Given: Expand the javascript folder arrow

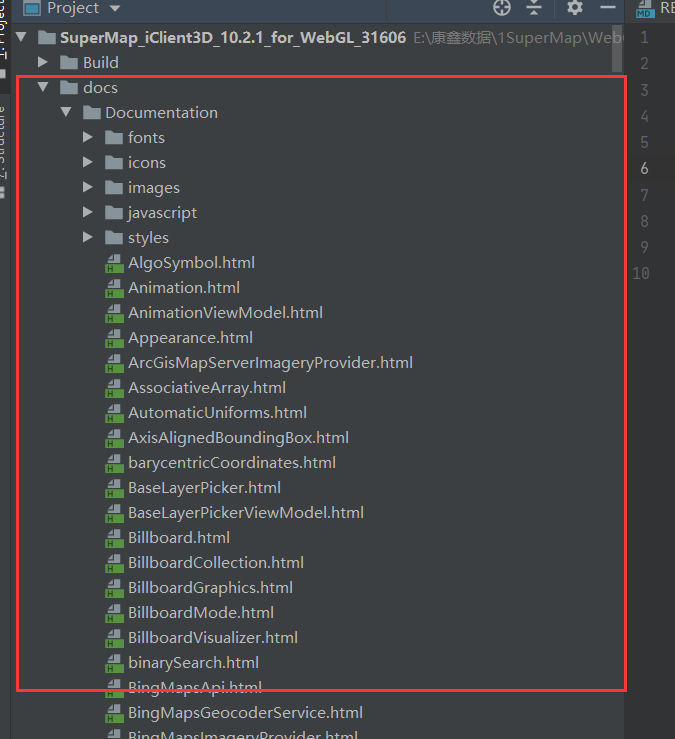Looking at the screenshot, I should click(88, 212).
